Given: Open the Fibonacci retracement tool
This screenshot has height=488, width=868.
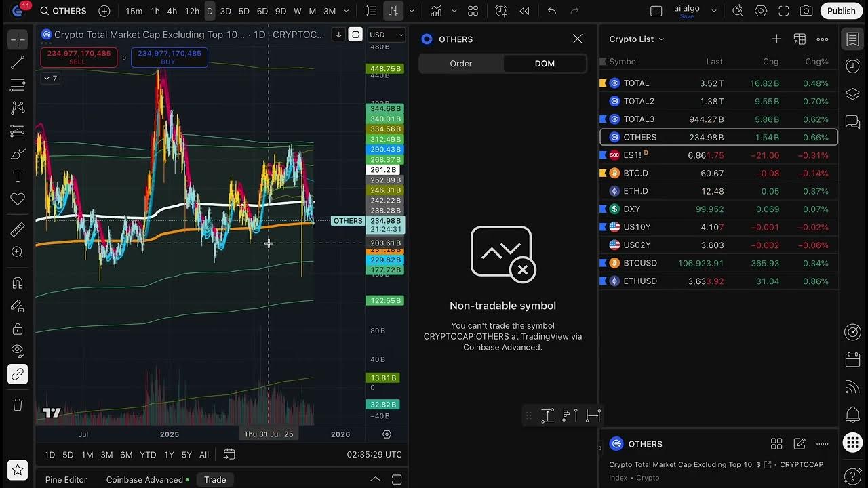Looking at the screenshot, I should (17, 85).
